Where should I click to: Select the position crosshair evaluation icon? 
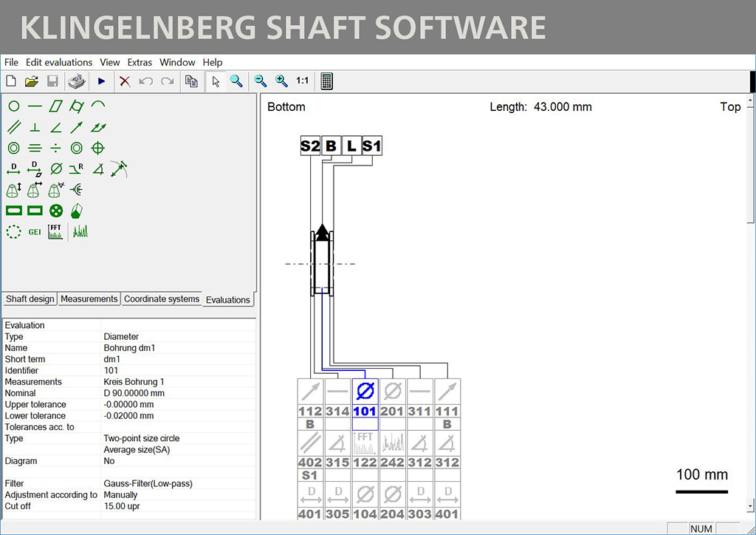point(98,148)
